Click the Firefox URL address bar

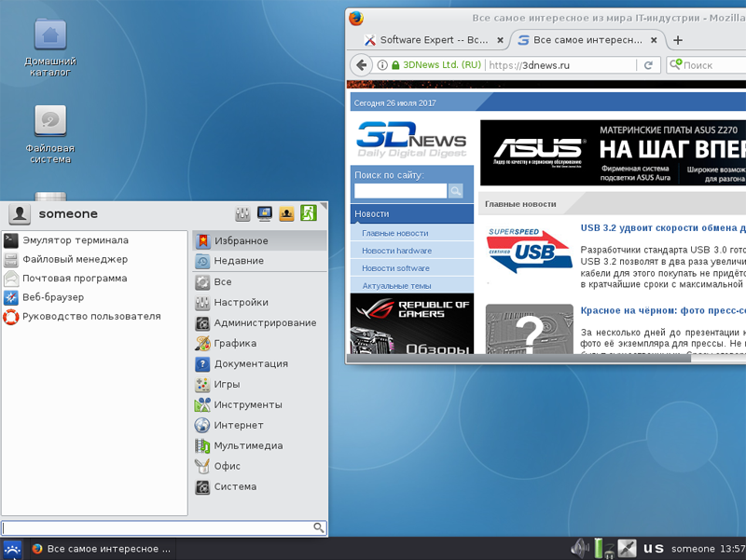(561, 65)
